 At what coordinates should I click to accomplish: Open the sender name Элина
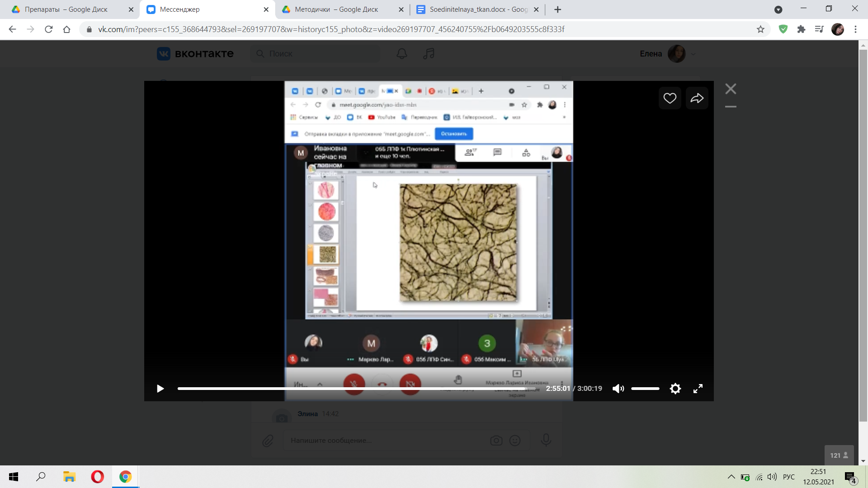pyautogui.click(x=307, y=414)
